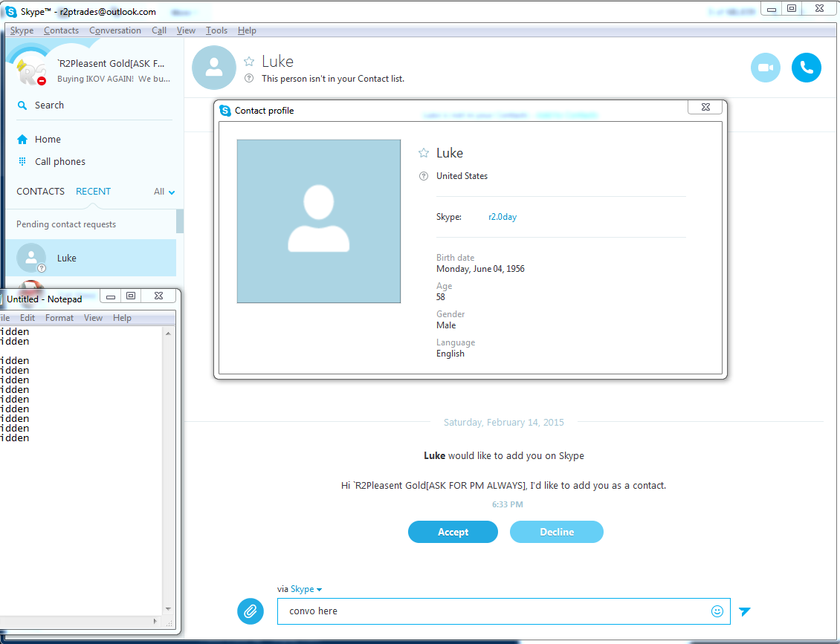Click the status question icon under Luke header
This screenshot has height=644, width=840.
tap(249, 78)
